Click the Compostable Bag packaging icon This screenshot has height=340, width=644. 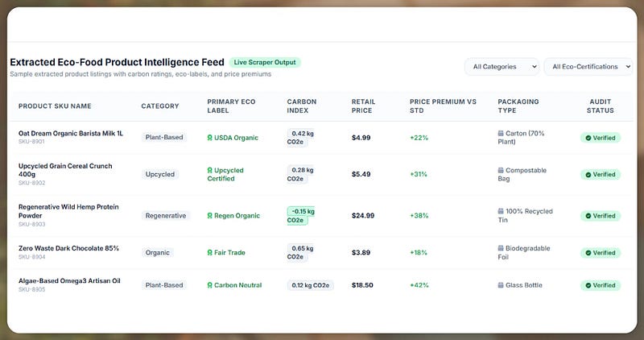(501, 170)
